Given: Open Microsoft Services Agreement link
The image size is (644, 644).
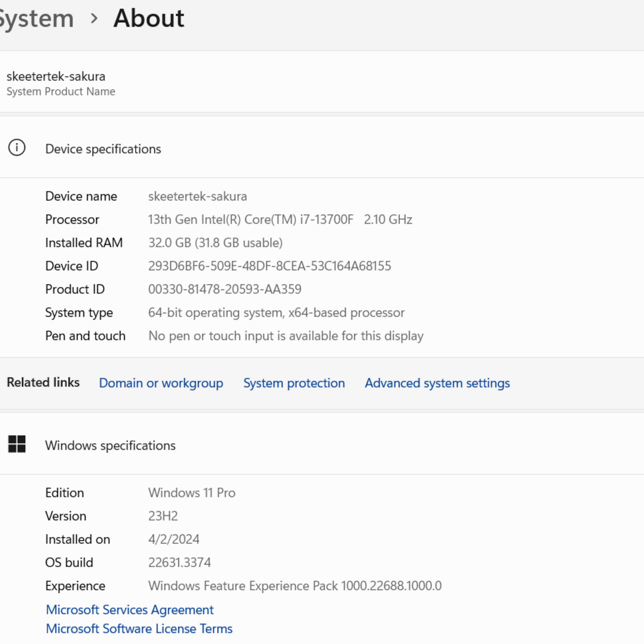Looking at the screenshot, I should tap(130, 610).
